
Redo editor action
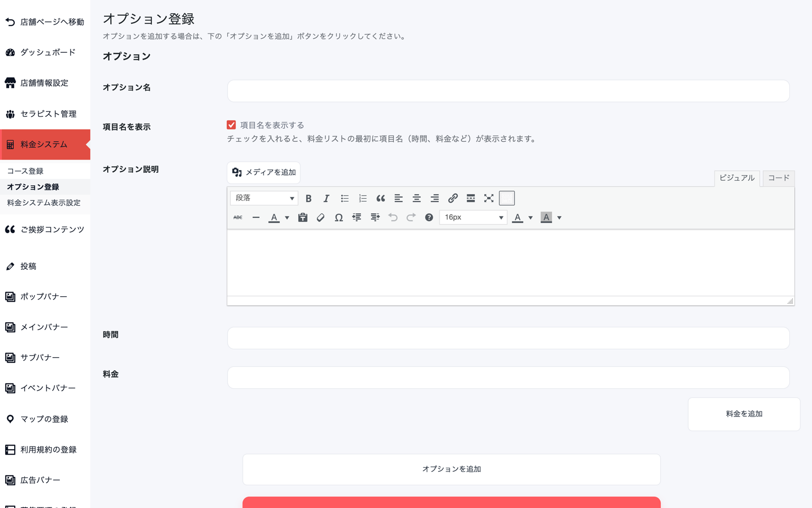[x=411, y=217]
